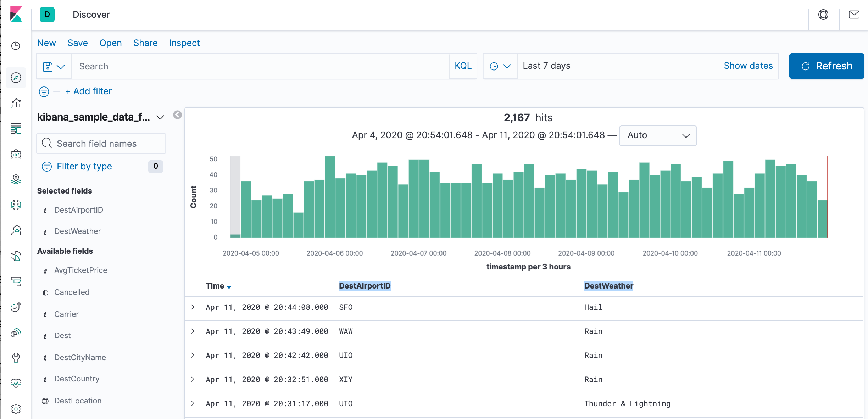
Task: Click + Add filter
Action: [89, 91]
